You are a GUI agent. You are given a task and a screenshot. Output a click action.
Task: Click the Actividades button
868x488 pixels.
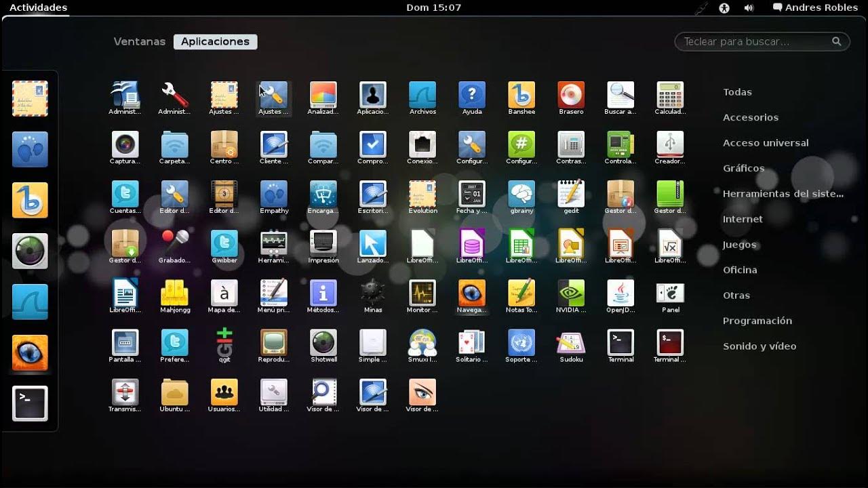(x=38, y=7)
